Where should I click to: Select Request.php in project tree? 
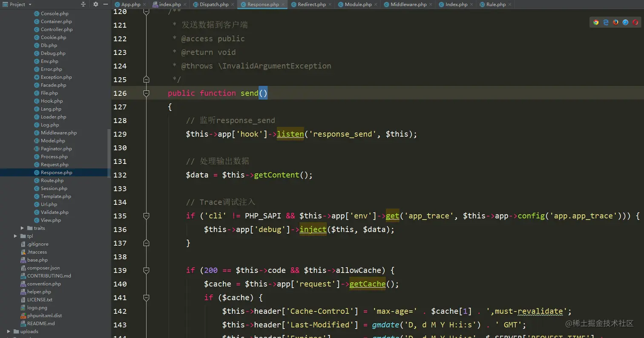pos(55,164)
